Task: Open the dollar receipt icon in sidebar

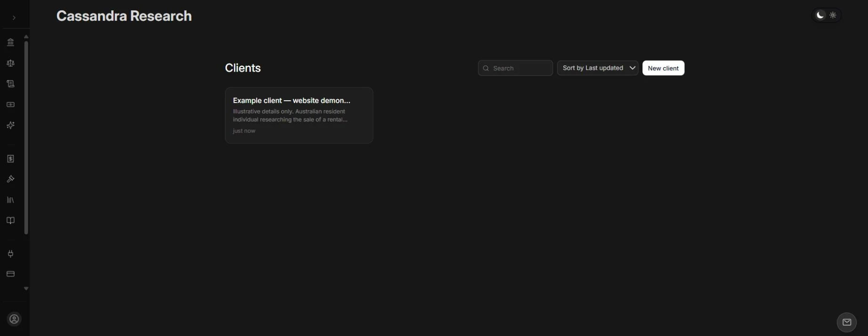Action: click(x=10, y=159)
